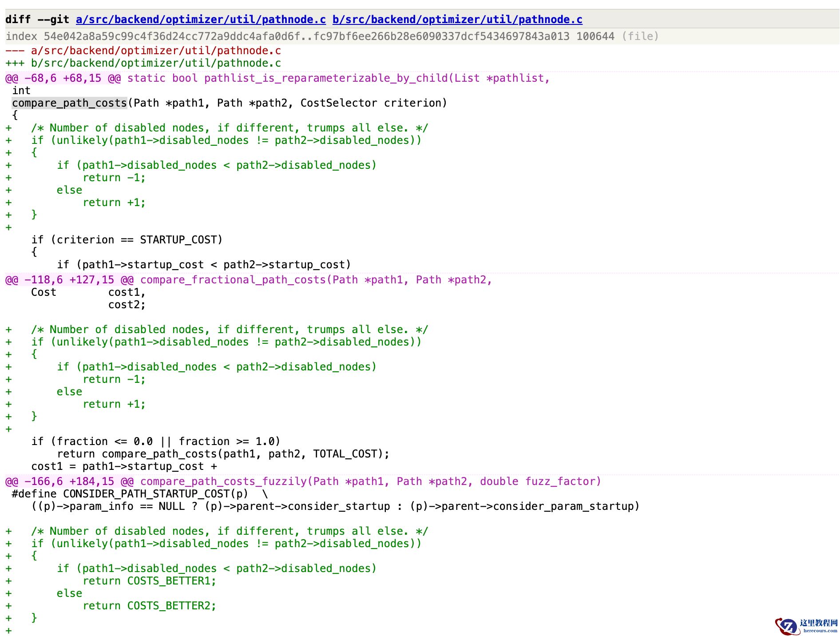The image size is (840, 636).
Task: Click 'compare_fractional_path_costs' in second hunk header
Action: click(x=233, y=280)
